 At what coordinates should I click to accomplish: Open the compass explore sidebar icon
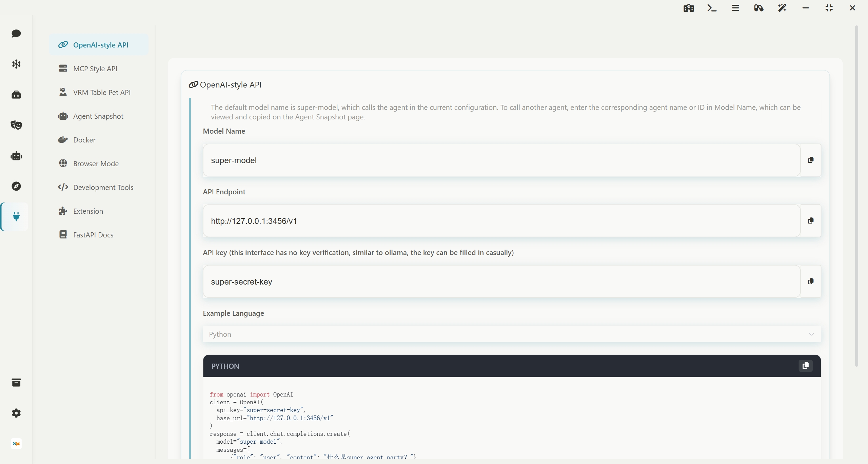16,186
